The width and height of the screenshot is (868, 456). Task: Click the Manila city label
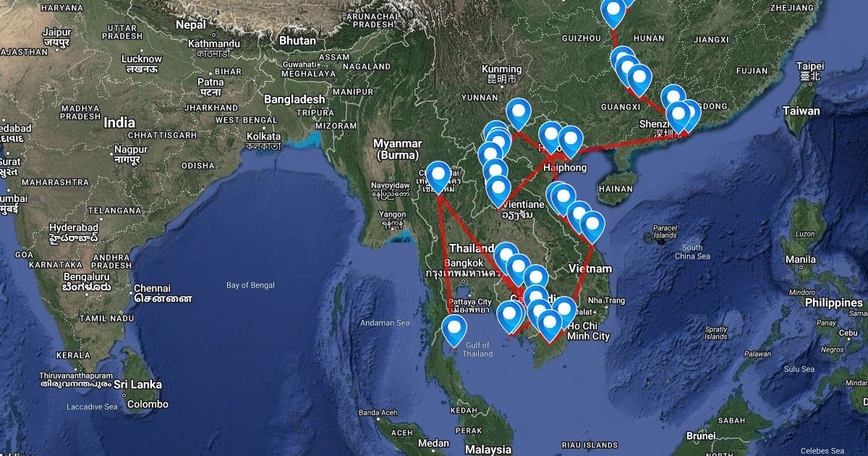(801, 259)
